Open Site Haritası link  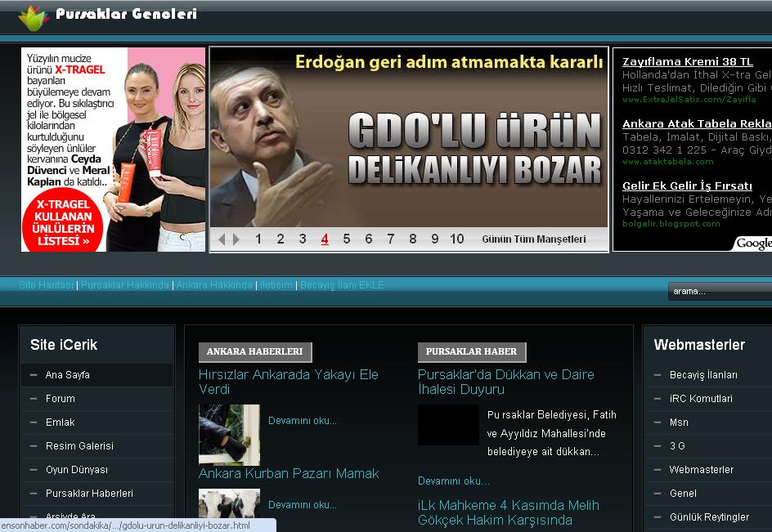[x=47, y=285]
